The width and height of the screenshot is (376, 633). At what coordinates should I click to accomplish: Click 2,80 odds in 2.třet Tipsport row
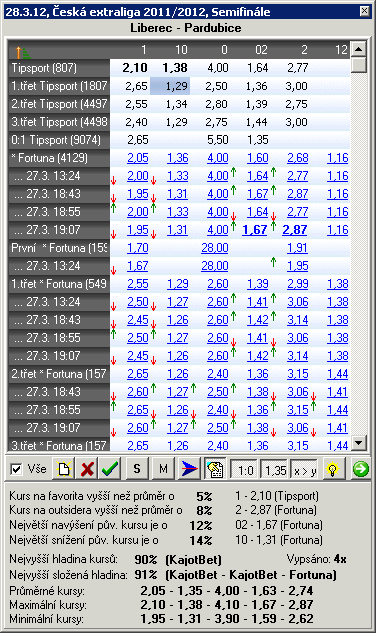point(216,104)
